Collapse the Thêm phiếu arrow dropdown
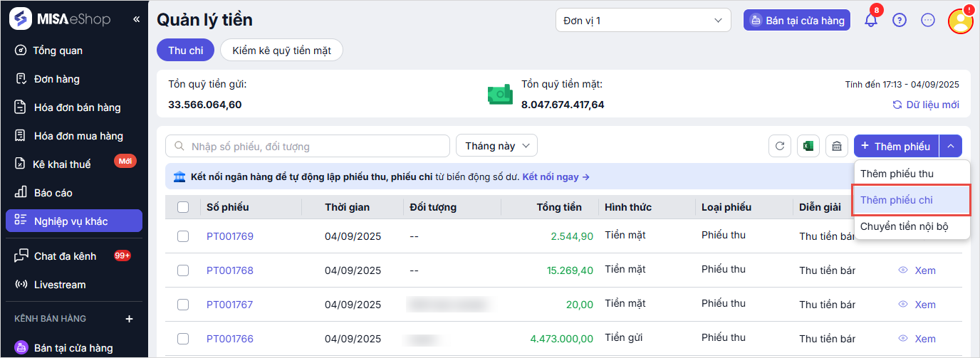The width and height of the screenshot is (980, 358). (951, 146)
